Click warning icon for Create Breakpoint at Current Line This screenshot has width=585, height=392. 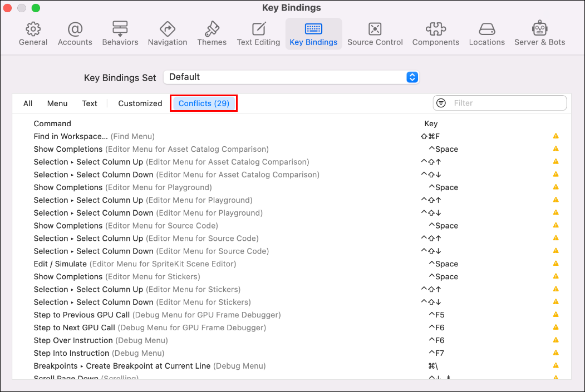tap(556, 365)
